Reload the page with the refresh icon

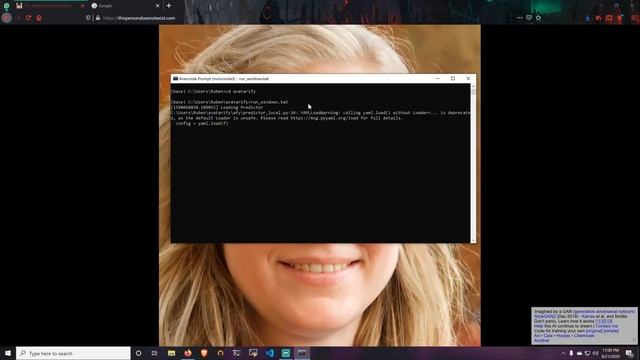coord(28,18)
